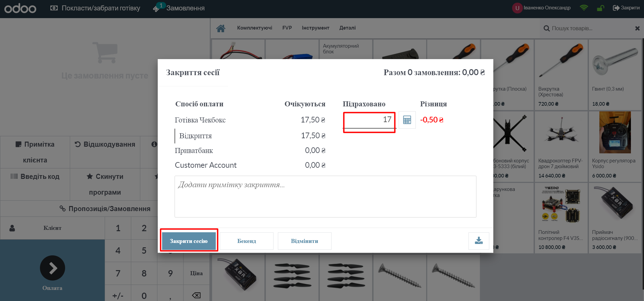Screen dimensions: 644x301
Task: Click the download report icon
Action: [479, 241]
